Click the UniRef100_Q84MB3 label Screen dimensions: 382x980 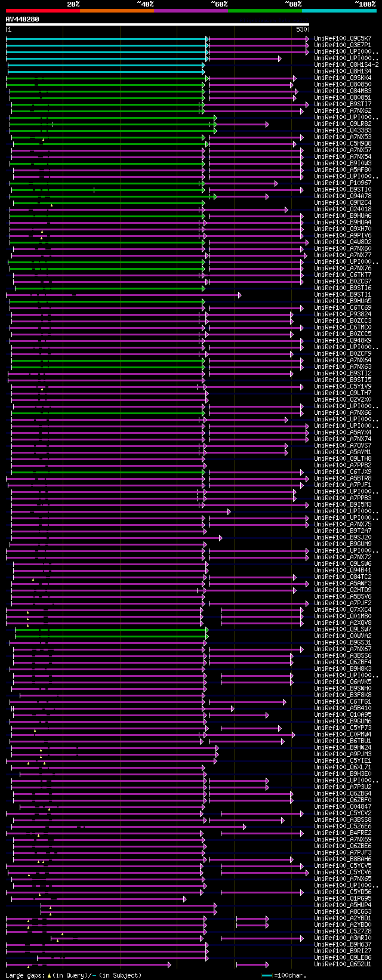click(x=343, y=91)
